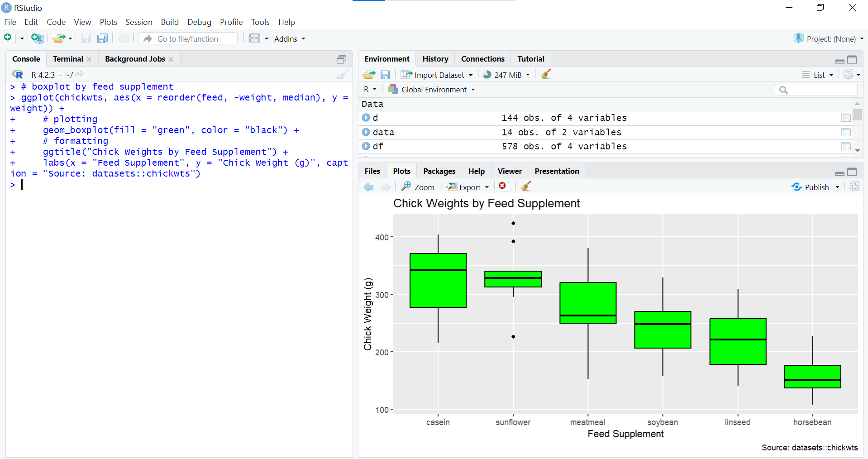The image size is (868, 459).
Task: Clear all plots with the broom icon
Action: tap(525, 186)
